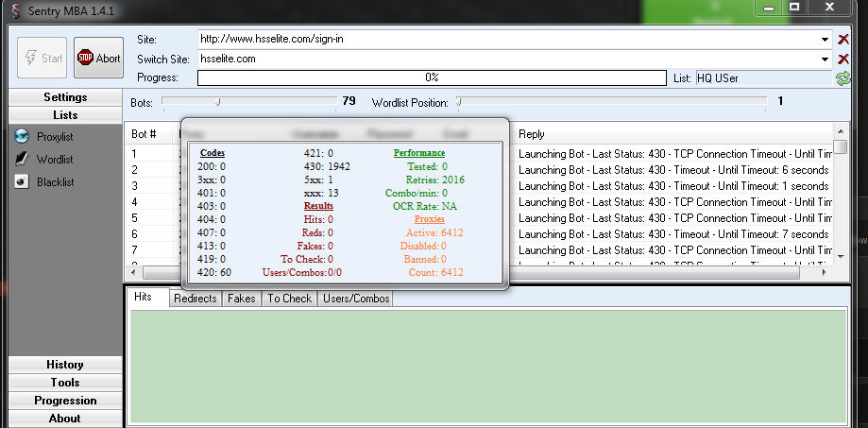Click the Sentry MBA title bar logo
This screenshot has width=868, height=428.
pyautogui.click(x=15, y=11)
